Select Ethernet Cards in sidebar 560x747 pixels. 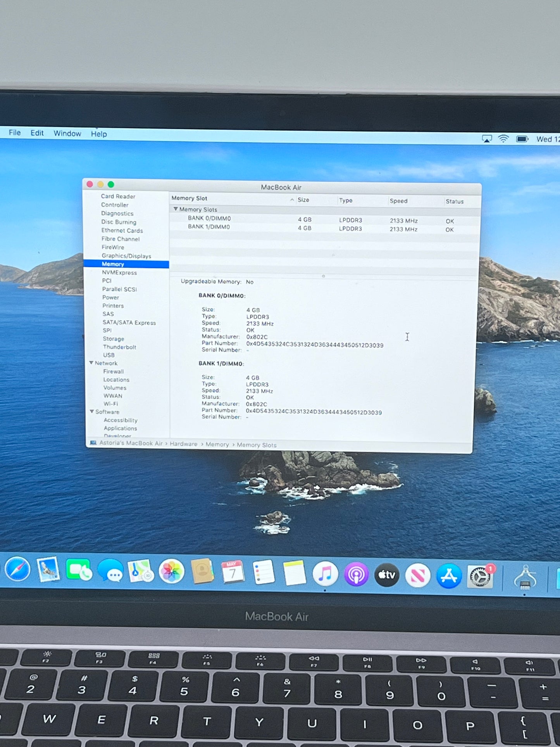122,230
